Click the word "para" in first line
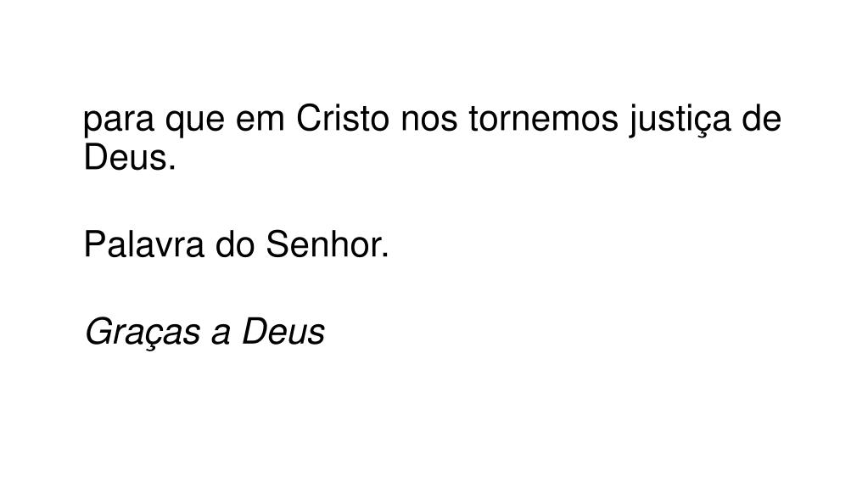The width and height of the screenshot is (868, 488). click(x=119, y=121)
